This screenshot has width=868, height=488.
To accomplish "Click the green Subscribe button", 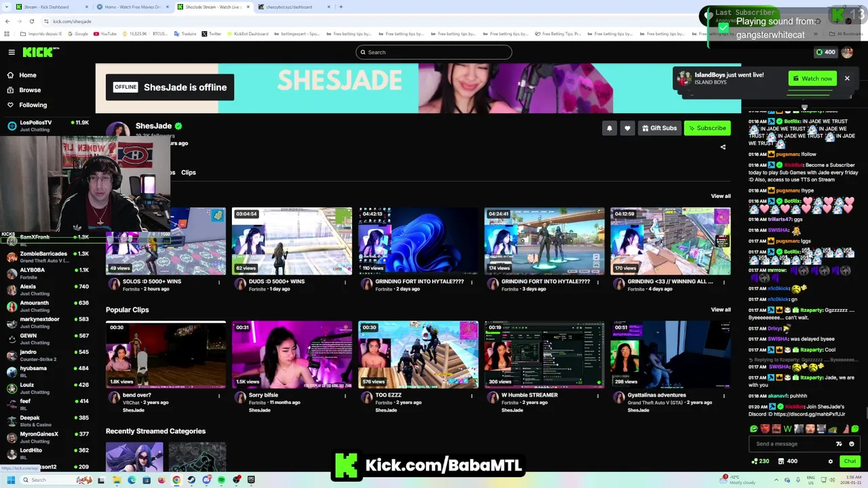I will 707,128.
